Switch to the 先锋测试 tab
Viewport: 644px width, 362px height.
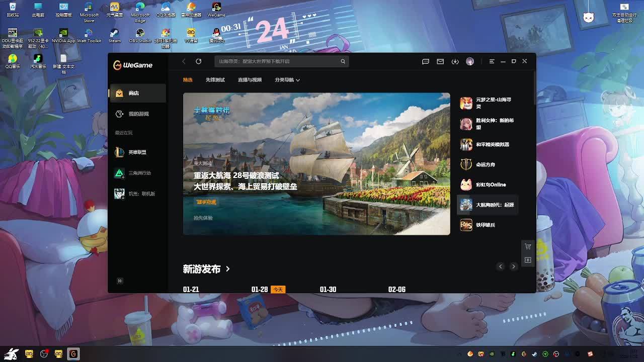coord(215,80)
